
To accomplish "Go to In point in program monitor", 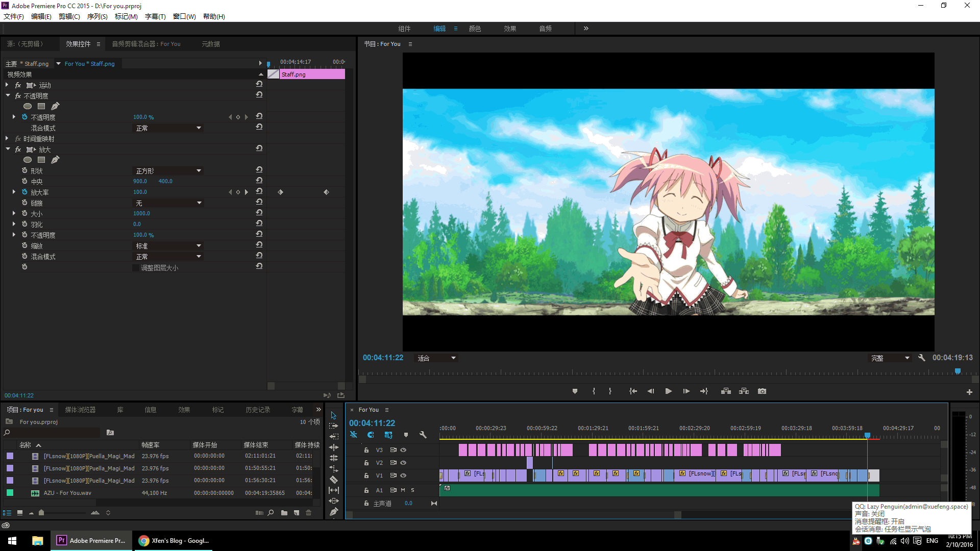I will (x=633, y=391).
